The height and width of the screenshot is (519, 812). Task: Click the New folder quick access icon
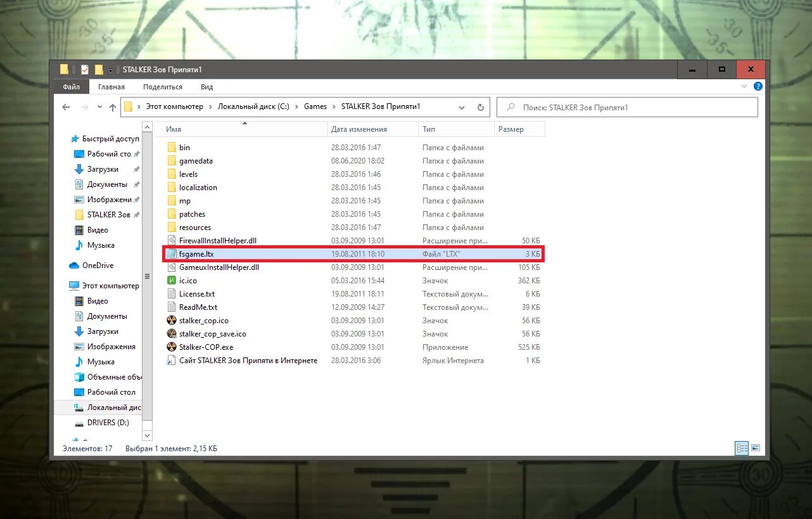[x=99, y=69]
